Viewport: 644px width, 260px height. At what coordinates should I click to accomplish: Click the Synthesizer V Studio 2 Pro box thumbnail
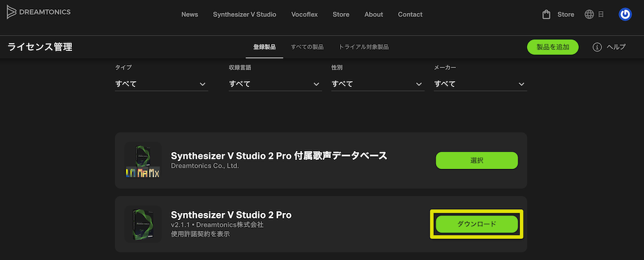[143, 225]
